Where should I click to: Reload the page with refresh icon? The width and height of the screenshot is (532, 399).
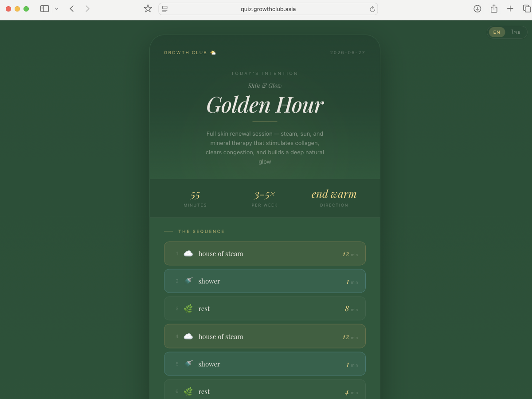pyautogui.click(x=372, y=9)
